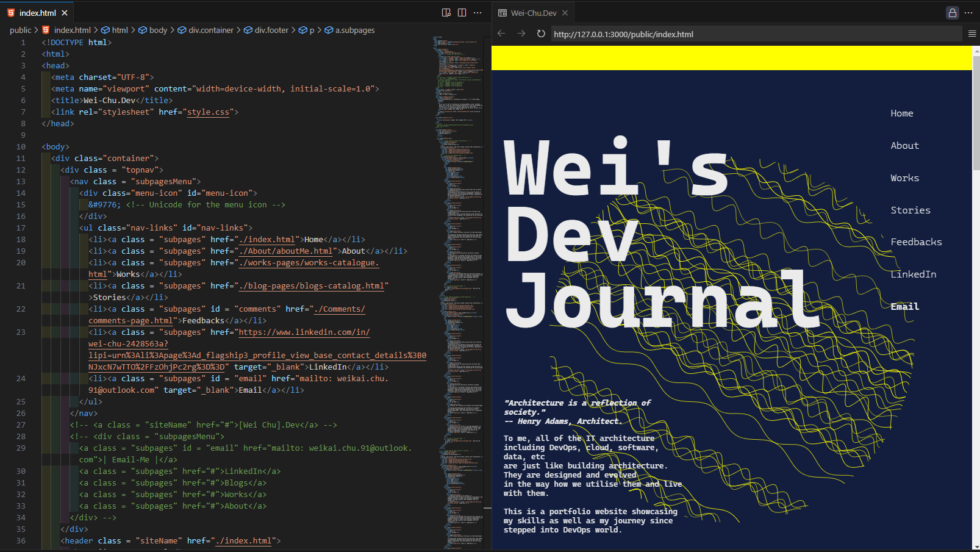Open more actions in preview group
980x552 pixels.
click(x=968, y=13)
